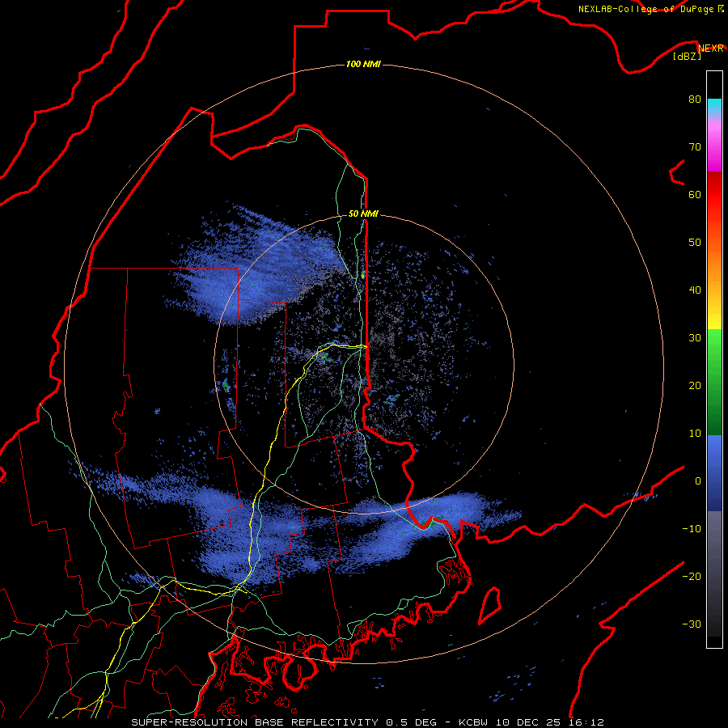
Task: Click the 50 NMI range ring label
Action: coord(363,214)
